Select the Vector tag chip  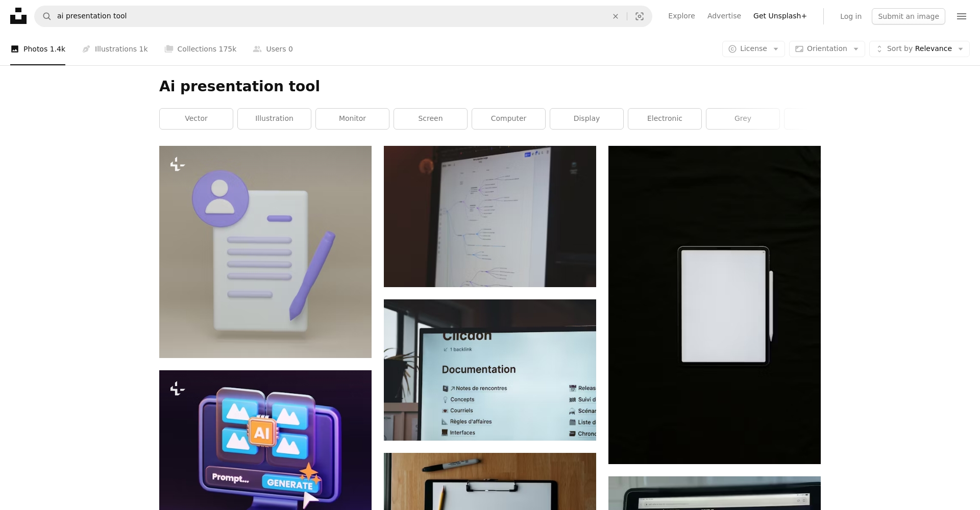(196, 119)
